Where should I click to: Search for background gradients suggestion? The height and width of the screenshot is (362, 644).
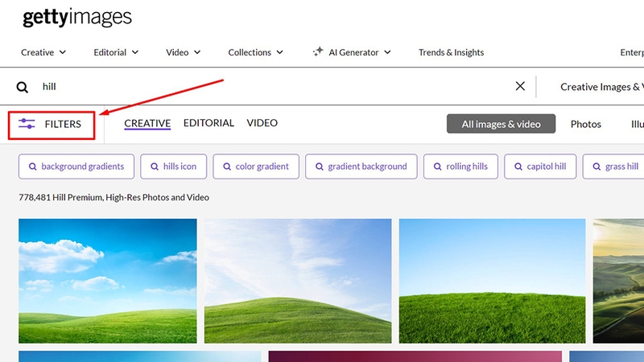tap(76, 167)
